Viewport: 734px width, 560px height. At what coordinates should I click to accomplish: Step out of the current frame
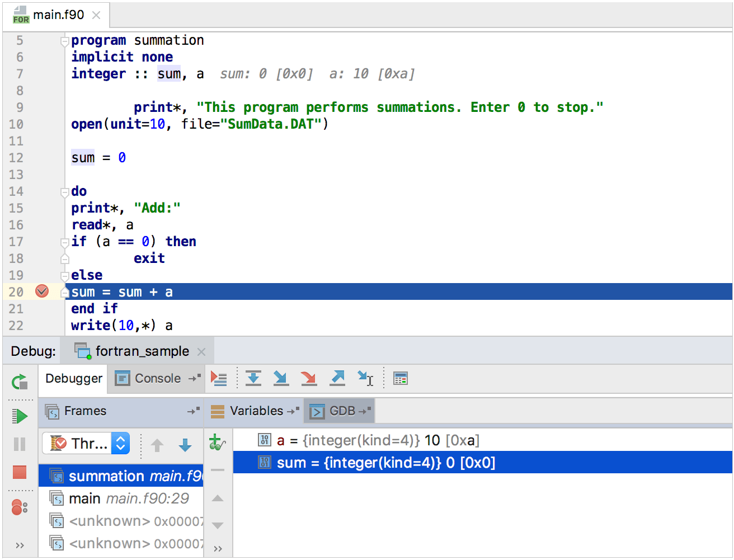click(x=337, y=378)
